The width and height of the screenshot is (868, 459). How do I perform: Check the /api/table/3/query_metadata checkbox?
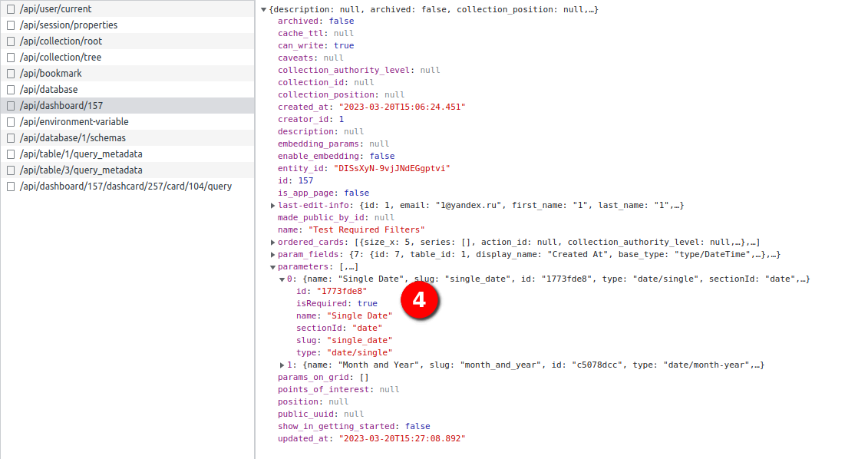click(x=11, y=170)
